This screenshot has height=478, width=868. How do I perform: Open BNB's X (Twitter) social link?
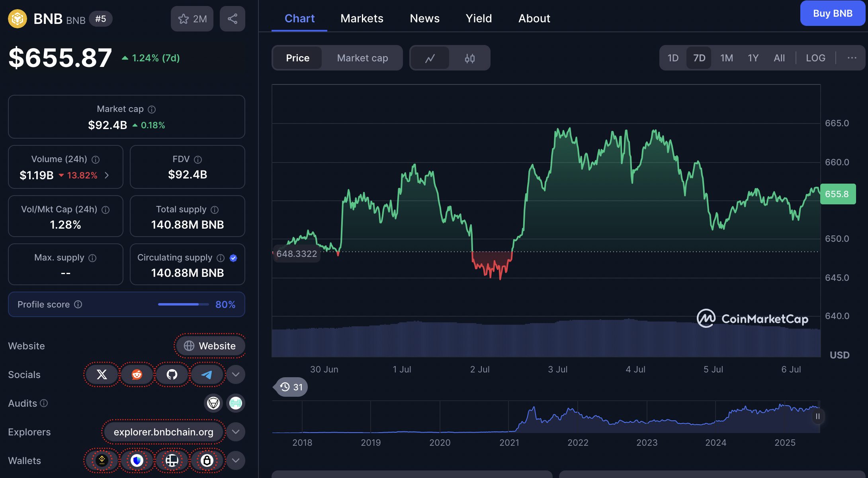click(102, 374)
